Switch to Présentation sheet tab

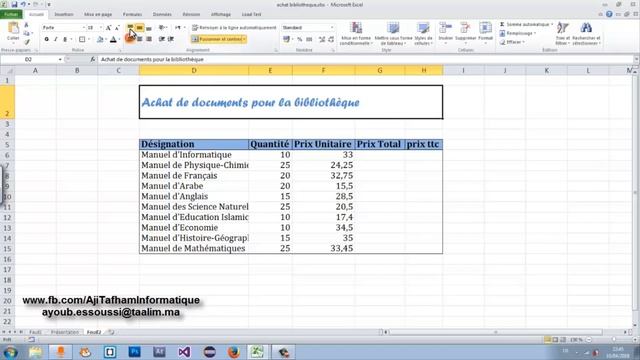coord(64,332)
